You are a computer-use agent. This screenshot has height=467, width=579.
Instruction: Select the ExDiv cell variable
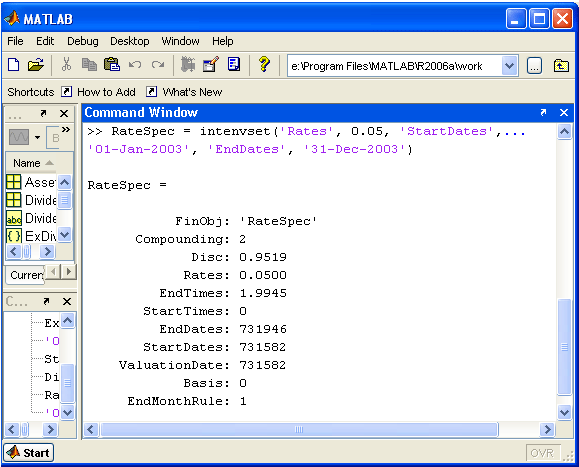tap(31, 236)
